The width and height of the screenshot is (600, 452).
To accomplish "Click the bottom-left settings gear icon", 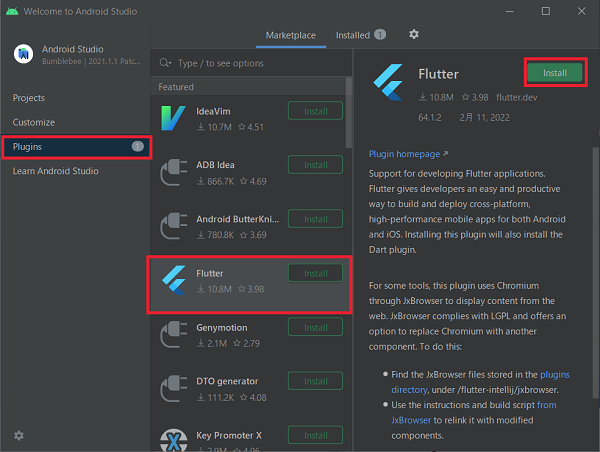I will pos(18,436).
